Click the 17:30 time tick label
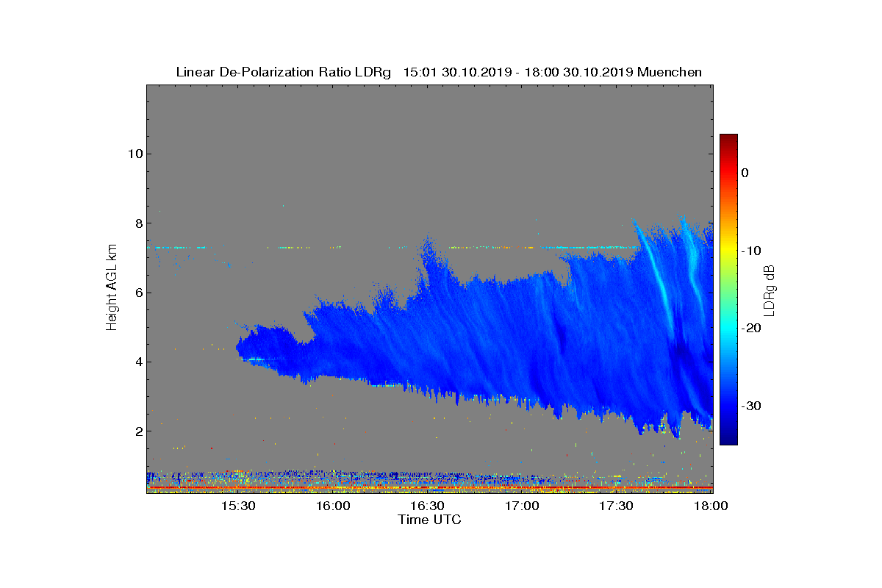 (617, 506)
